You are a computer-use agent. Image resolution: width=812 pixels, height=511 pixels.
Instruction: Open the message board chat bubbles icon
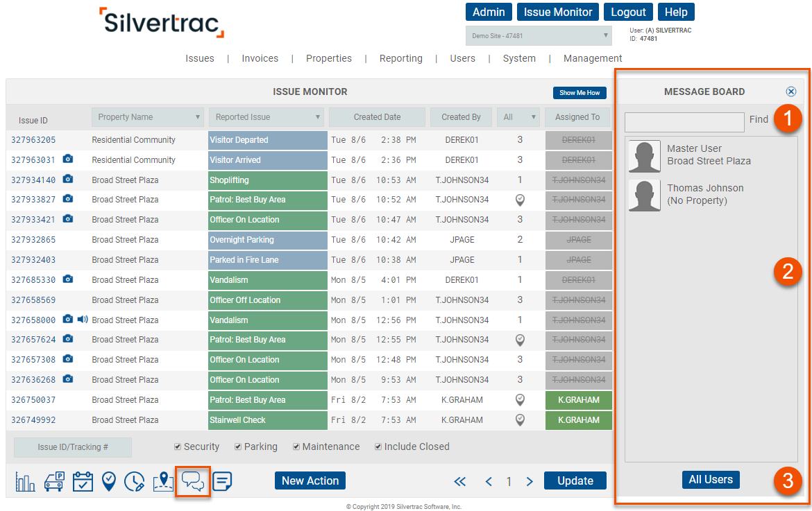pyautogui.click(x=193, y=481)
